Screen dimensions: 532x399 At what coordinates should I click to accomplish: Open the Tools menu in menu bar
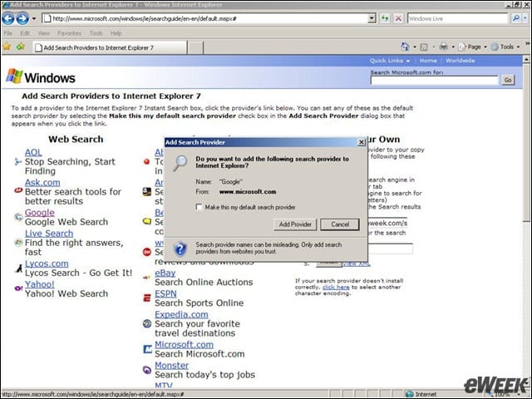click(96, 33)
